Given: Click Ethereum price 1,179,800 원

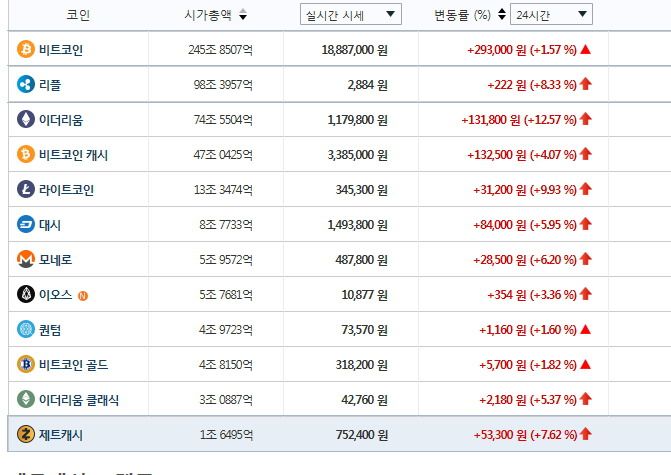Looking at the screenshot, I should (x=357, y=120).
